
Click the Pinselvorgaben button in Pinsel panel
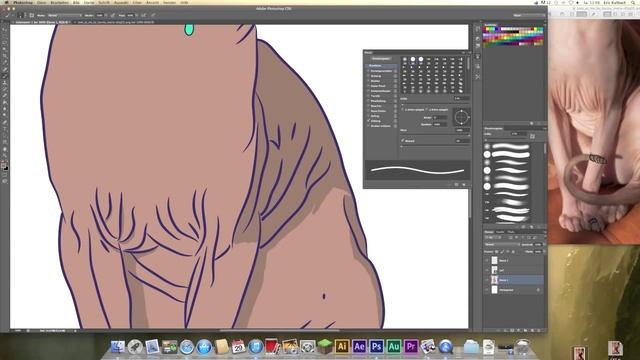(380, 58)
